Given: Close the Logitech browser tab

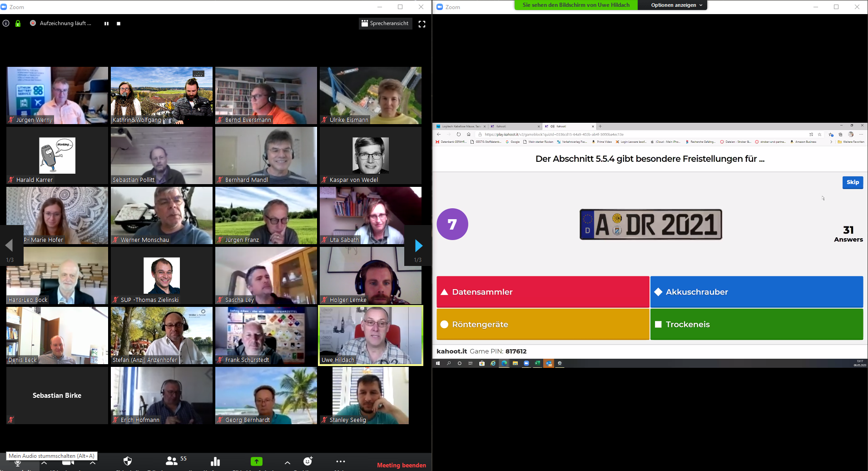Looking at the screenshot, I should [x=484, y=126].
